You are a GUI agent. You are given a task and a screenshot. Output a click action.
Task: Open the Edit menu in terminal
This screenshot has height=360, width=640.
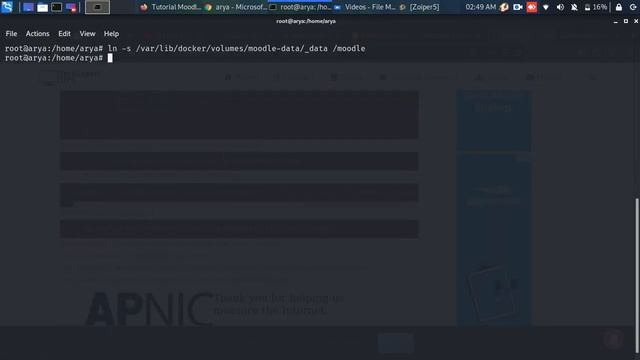[64, 33]
